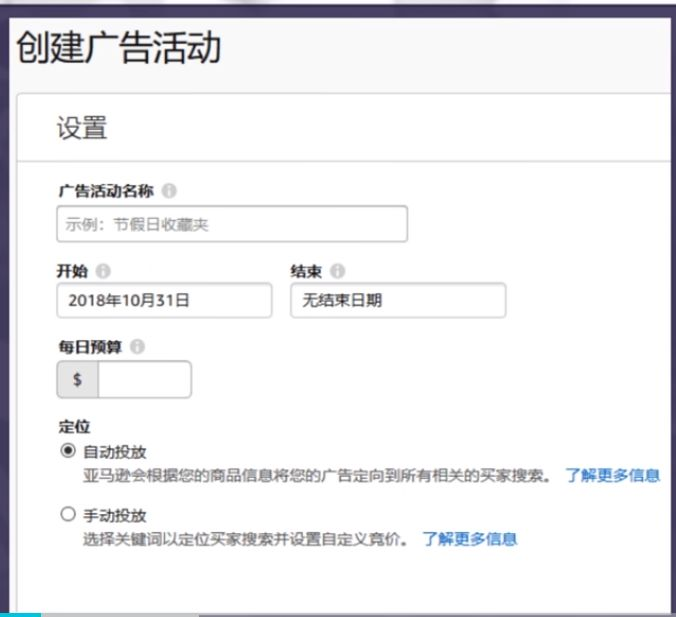Focus the daily budget amount field
The height and width of the screenshot is (617, 676).
point(144,379)
